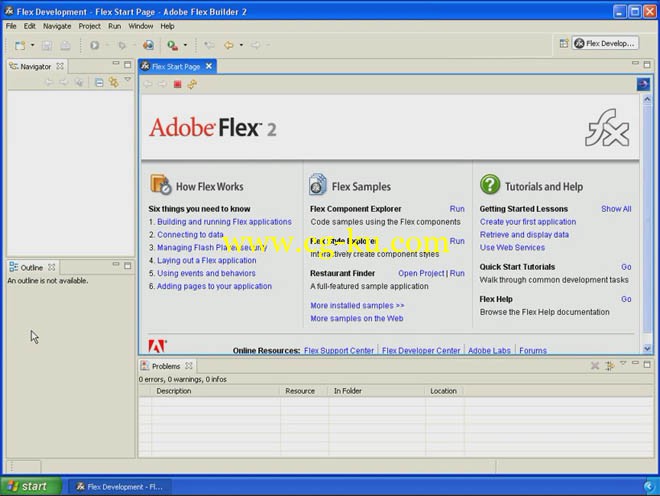Click the Run application toolbar icon

click(x=95, y=45)
